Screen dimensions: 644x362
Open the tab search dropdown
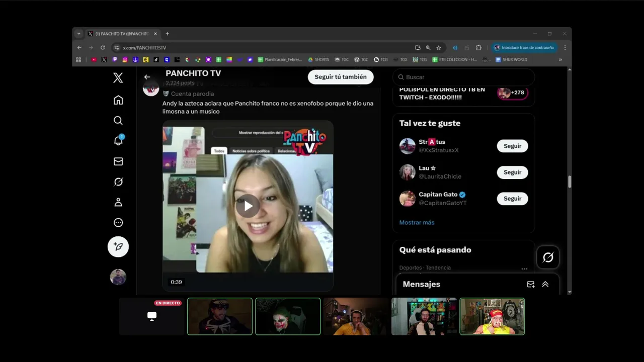pos(78,34)
